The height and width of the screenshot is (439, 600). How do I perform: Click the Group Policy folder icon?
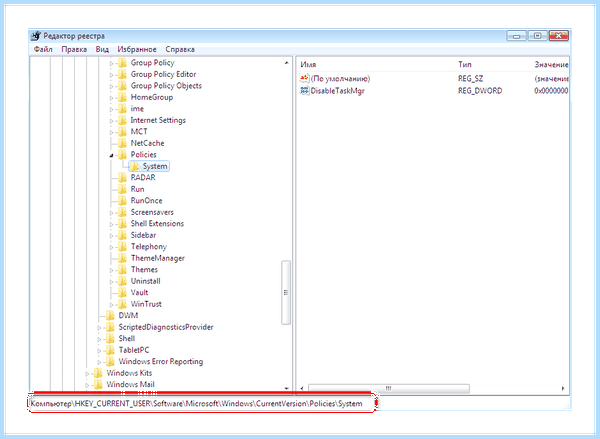coord(122,63)
